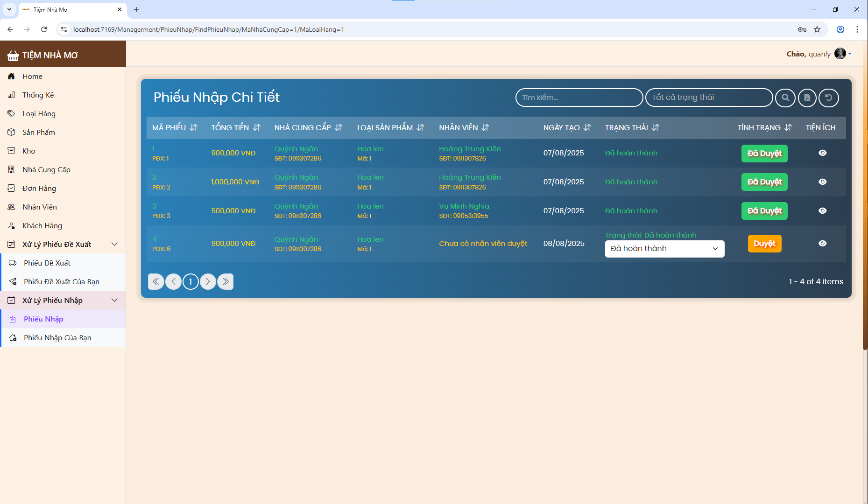Open Đã hoàn thành status dropdown in row 4

664,249
